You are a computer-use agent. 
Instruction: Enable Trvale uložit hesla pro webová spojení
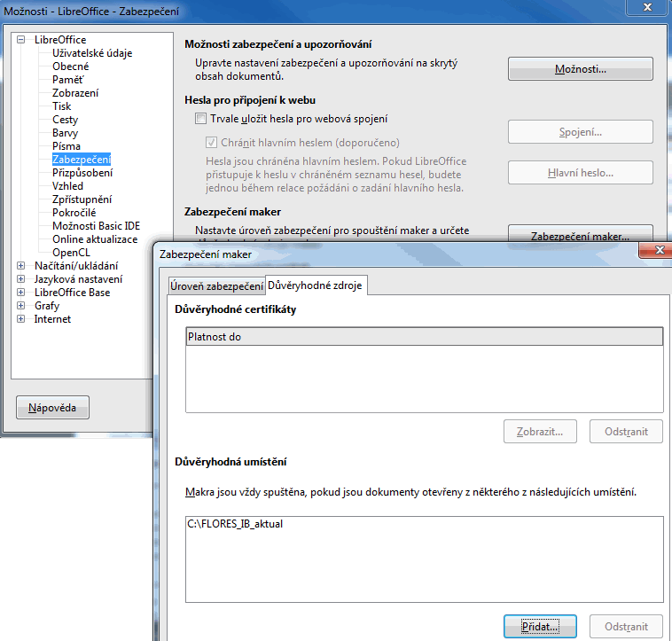[x=200, y=119]
